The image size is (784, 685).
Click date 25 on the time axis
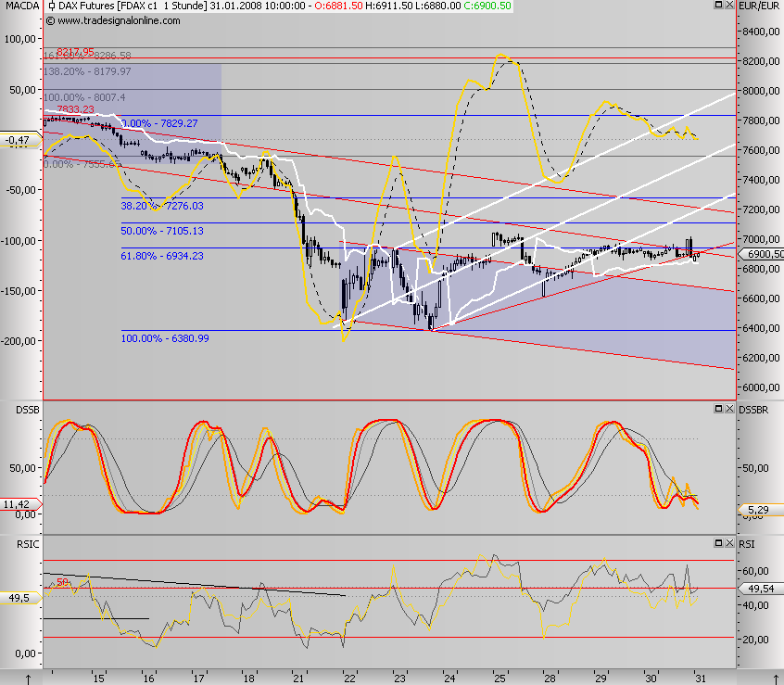(500, 679)
